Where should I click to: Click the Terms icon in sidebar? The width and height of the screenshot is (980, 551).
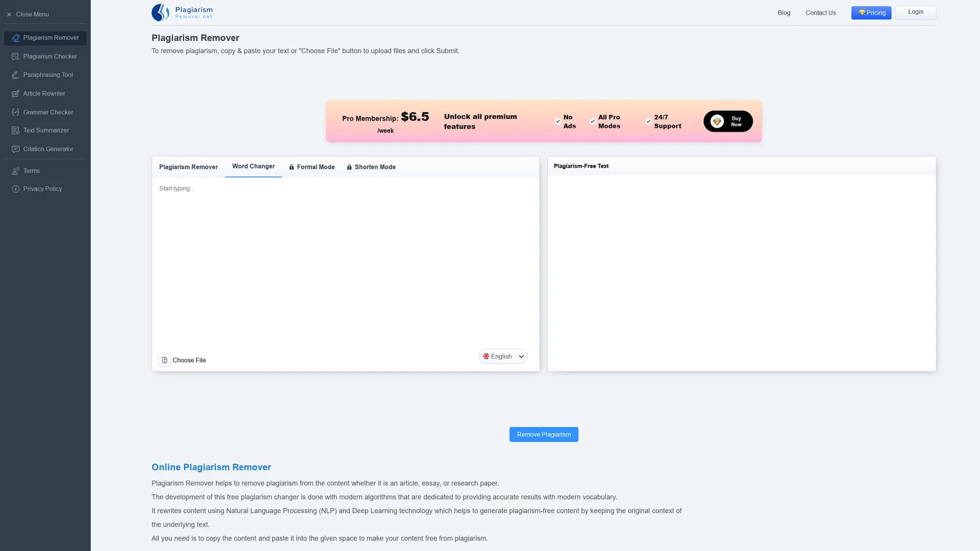point(15,171)
